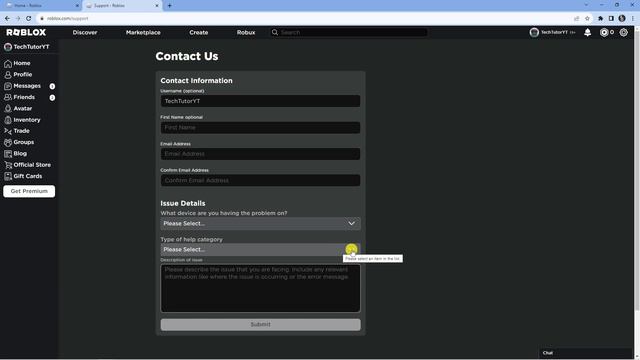Open the Create menu item
The height and width of the screenshot is (360, 640).
pos(199,32)
